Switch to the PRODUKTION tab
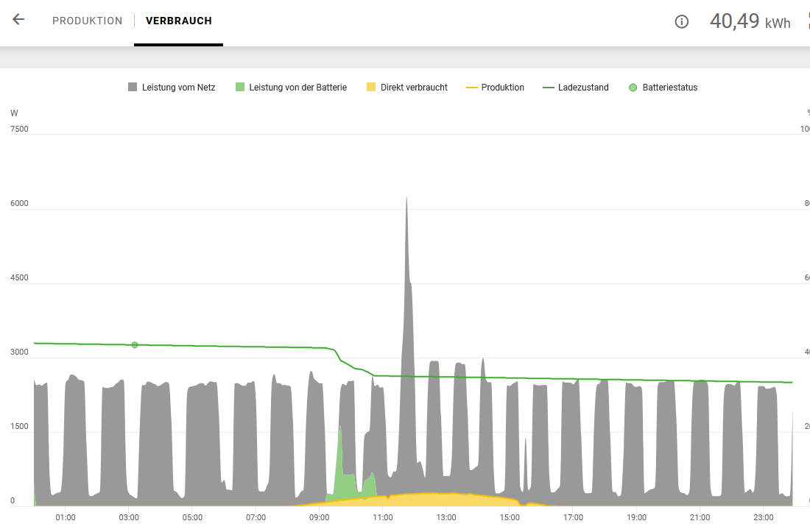This screenshot has width=810, height=532. click(x=88, y=21)
